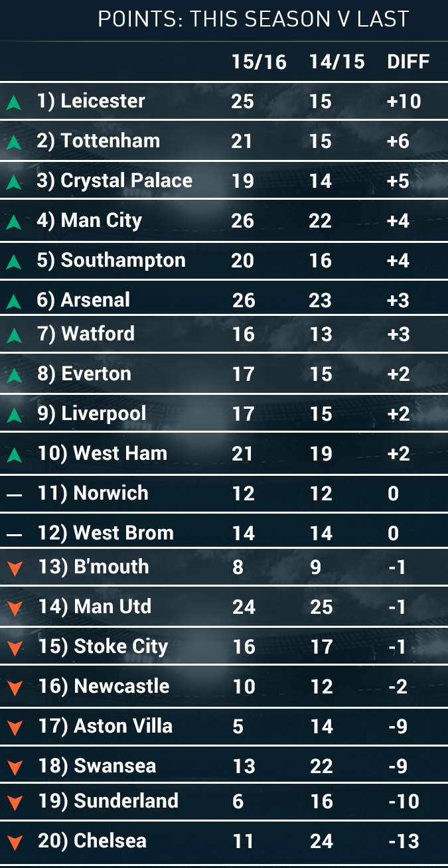The width and height of the screenshot is (448, 868).
Task: Click the Sunderland team name
Action: click(x=126, y=800)
